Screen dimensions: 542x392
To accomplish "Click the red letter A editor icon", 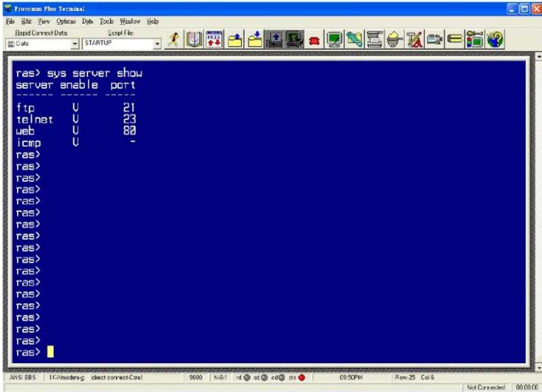I will [x=415, y=39].
